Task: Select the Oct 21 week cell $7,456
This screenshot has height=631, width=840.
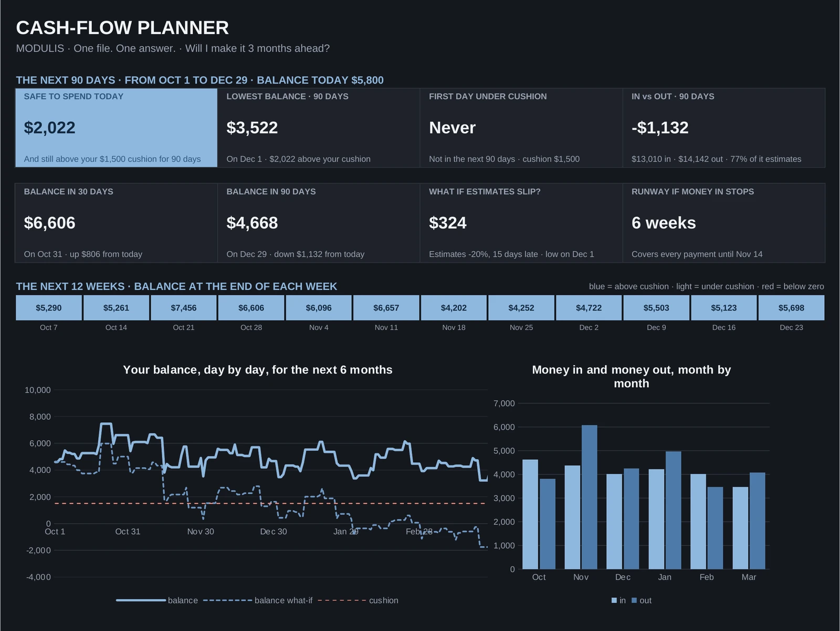Action: click(x=184, y=308)
